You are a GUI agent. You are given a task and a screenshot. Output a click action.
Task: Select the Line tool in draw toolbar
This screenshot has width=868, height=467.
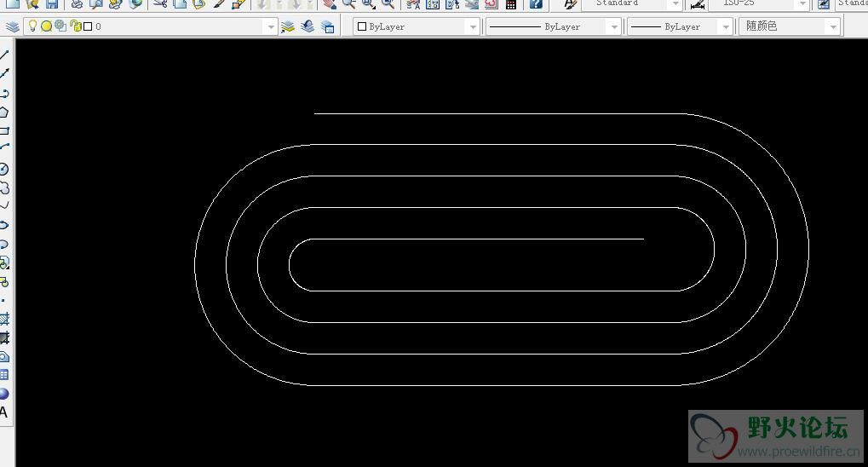(4, 55)
